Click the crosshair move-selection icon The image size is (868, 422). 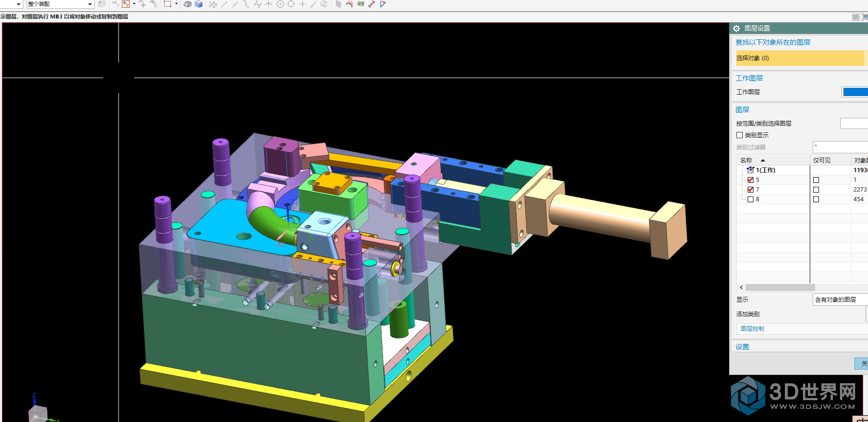click(x=142, y=4)
